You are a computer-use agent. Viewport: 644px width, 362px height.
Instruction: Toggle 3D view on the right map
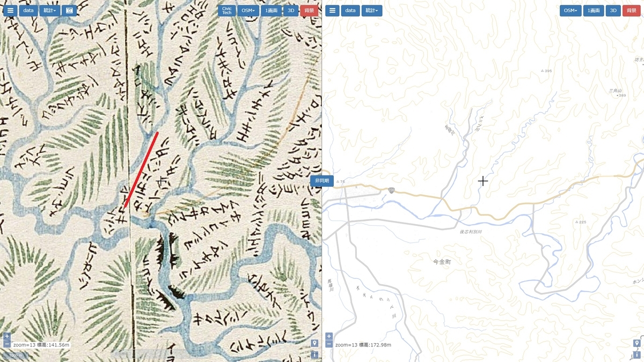tap(613, 10)
